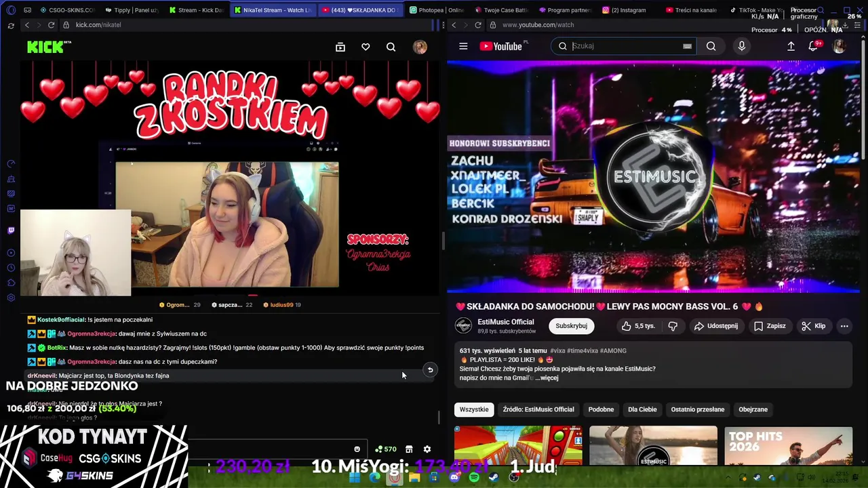The height and width of the screenshot is (488, 868).
Task: Click the 570 channel points balance
Action: (387, 449)
